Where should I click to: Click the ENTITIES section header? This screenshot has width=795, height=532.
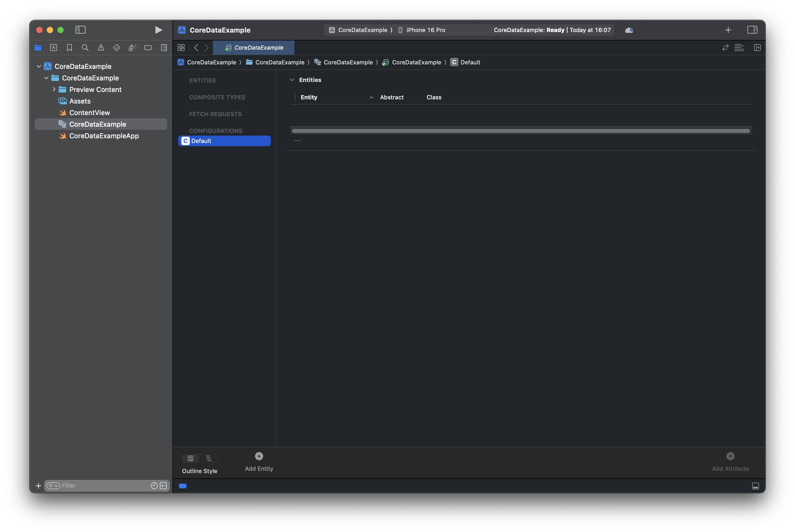coord(202,80)
